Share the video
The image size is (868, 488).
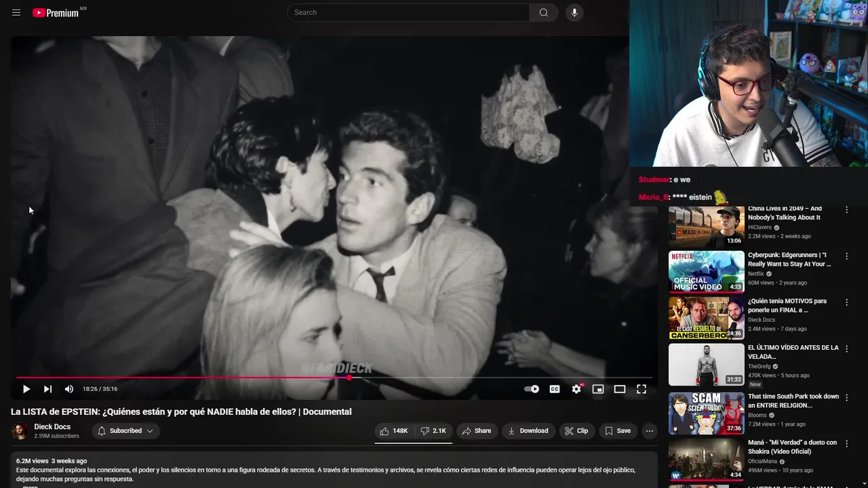click(x=476, y=431)
